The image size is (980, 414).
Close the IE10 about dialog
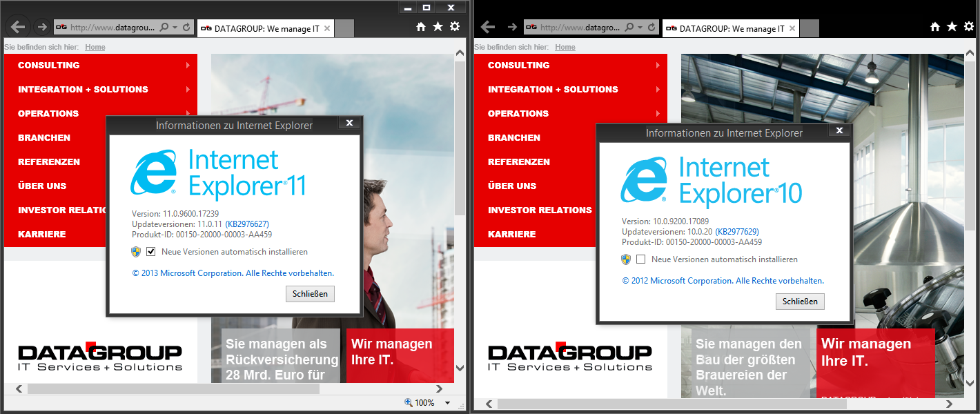tap(839, 130)
